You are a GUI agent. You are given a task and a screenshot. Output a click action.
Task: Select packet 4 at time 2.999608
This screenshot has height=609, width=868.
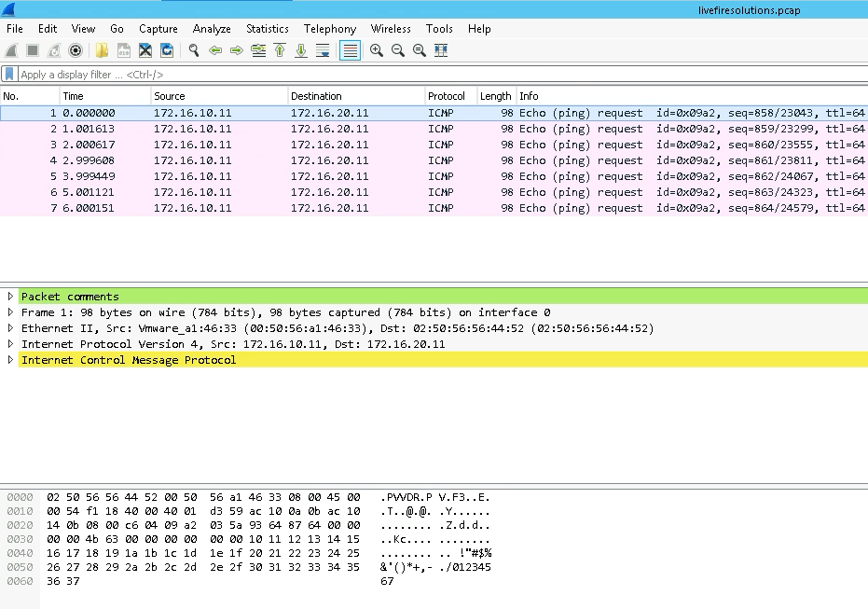point(434,160)
